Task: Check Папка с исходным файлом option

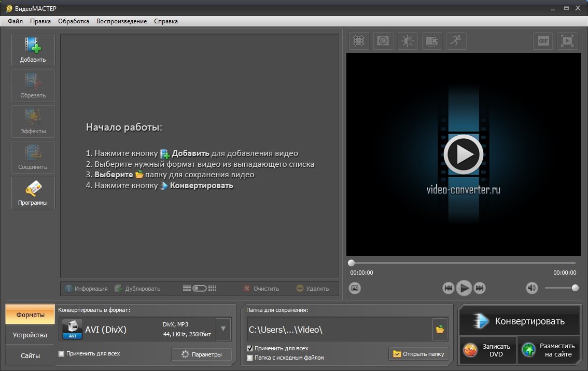Action: coord(250,358)
